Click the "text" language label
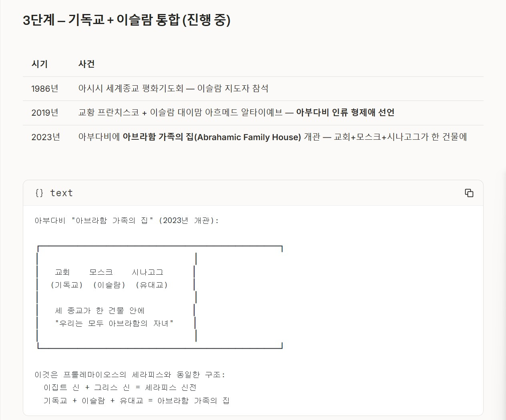 61,193
